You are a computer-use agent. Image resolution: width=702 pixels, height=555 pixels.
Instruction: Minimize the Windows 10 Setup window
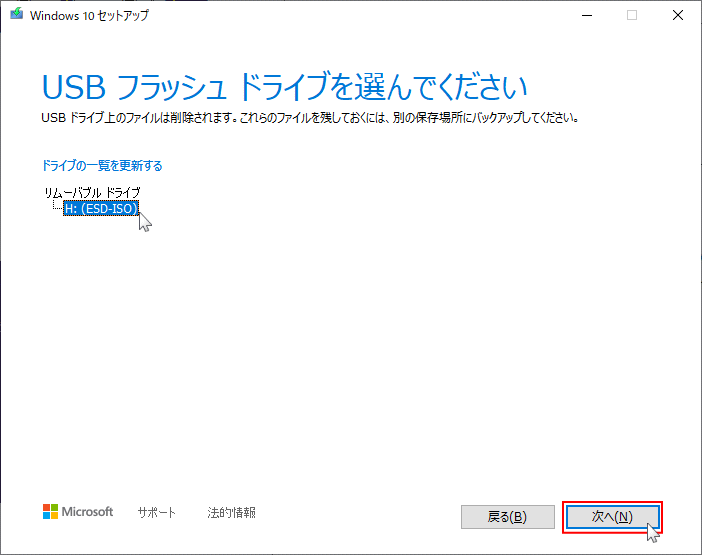point(587,15)
